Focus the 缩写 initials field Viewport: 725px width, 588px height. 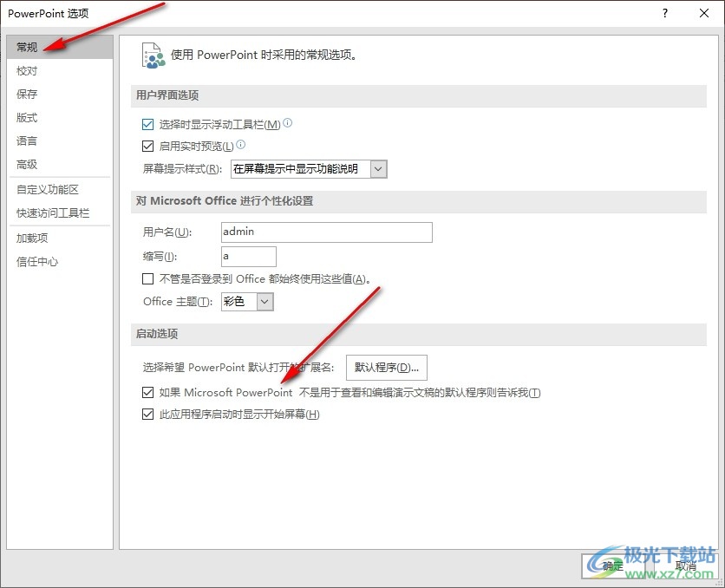point(248,257)
